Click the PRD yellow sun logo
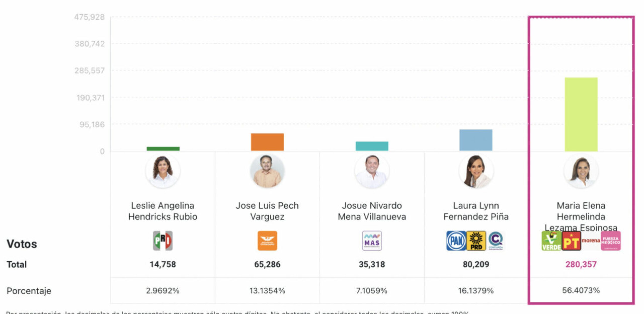644x314 pixels. pyautogui.click(x=476, y=241)
